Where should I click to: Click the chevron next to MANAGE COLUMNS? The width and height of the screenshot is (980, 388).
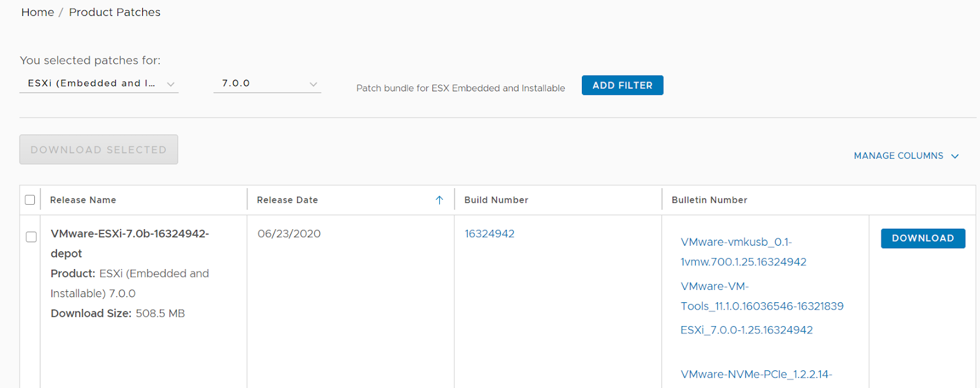coord(955,156)
